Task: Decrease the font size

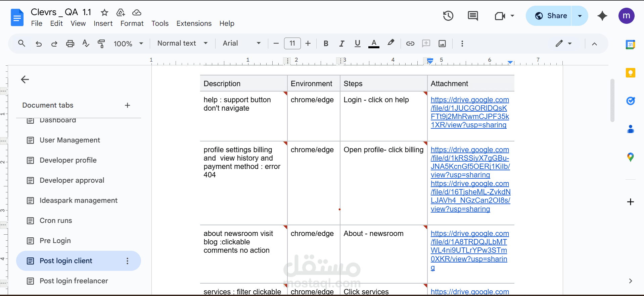Action: click(276, 43)
